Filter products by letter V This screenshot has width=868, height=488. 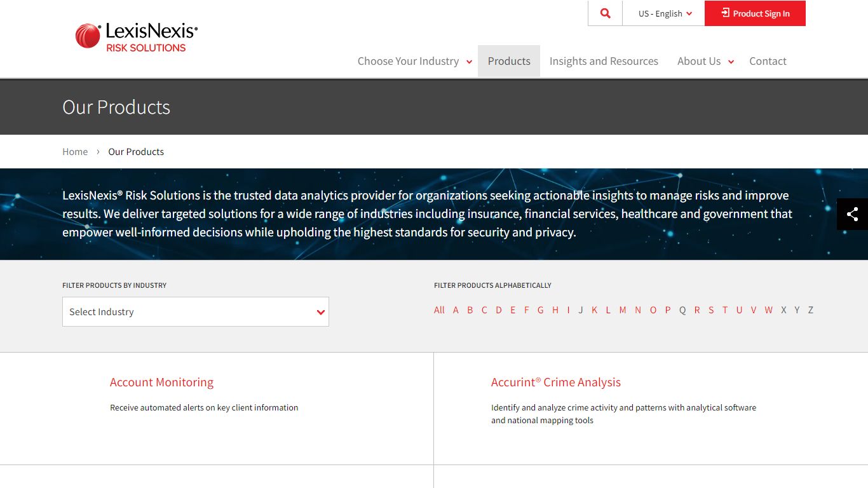754,310
